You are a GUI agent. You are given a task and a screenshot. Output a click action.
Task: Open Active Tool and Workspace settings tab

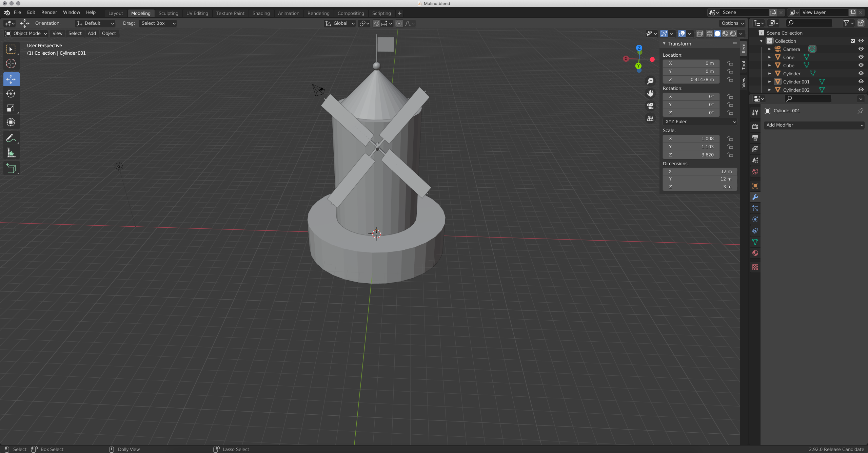point(755,112)
